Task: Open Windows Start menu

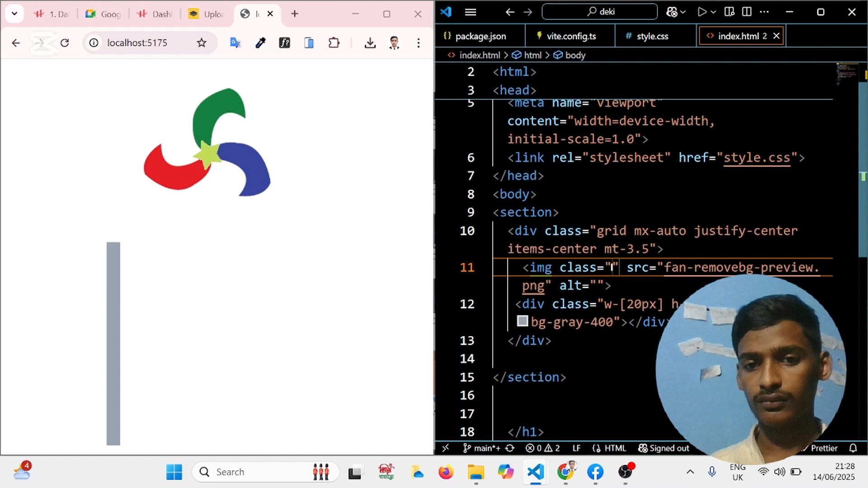Action: (x=174, y=472)
